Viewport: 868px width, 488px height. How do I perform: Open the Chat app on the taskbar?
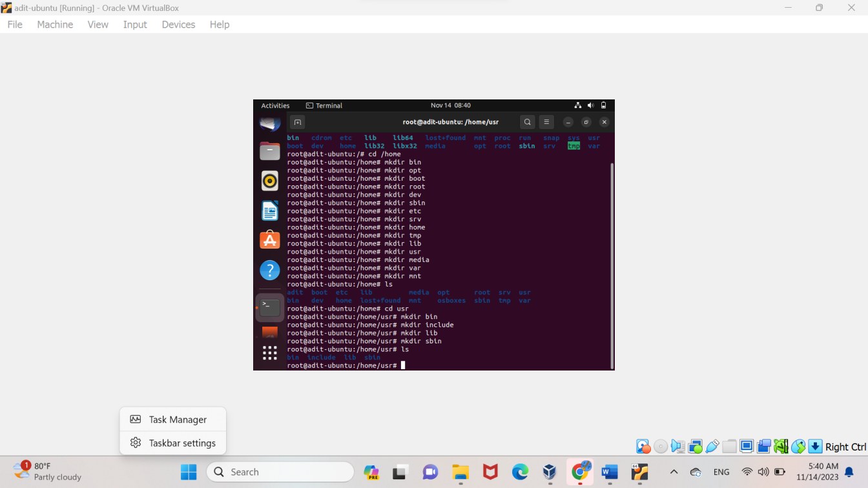point(430,473)
